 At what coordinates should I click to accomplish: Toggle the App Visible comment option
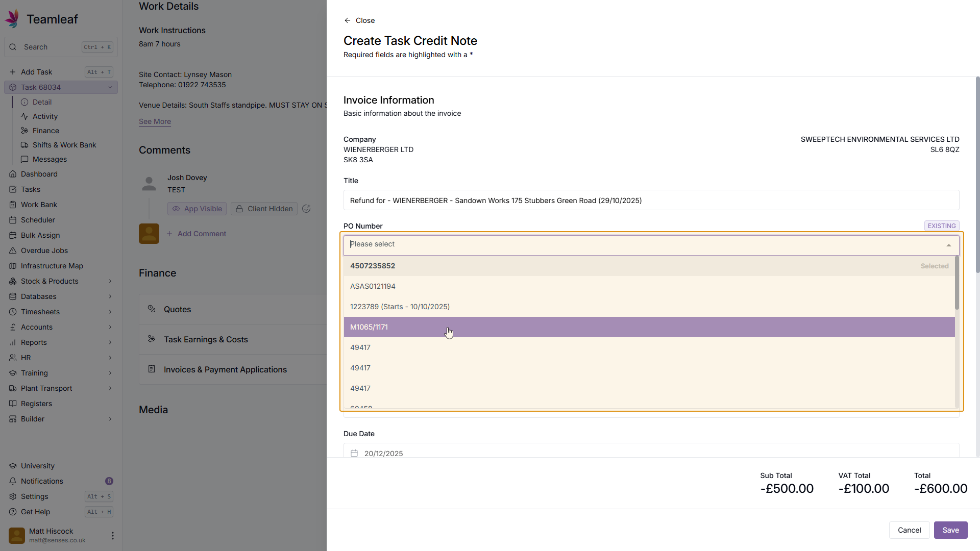[198, 209]
